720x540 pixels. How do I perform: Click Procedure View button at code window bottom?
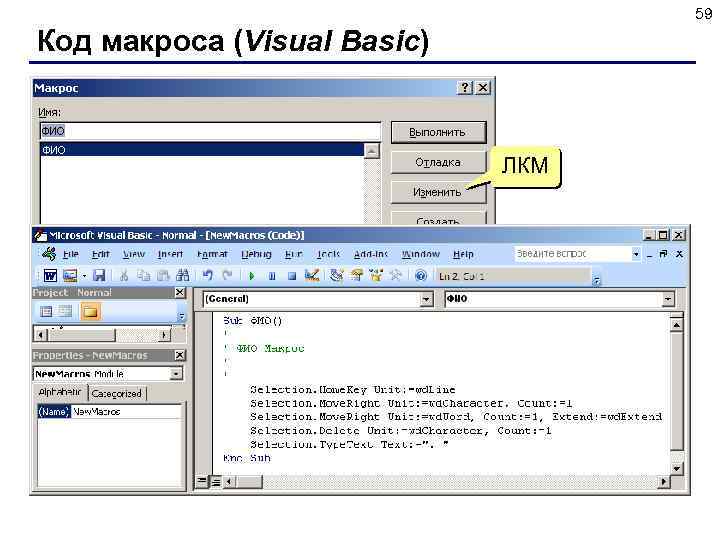[x=201, y=482]
